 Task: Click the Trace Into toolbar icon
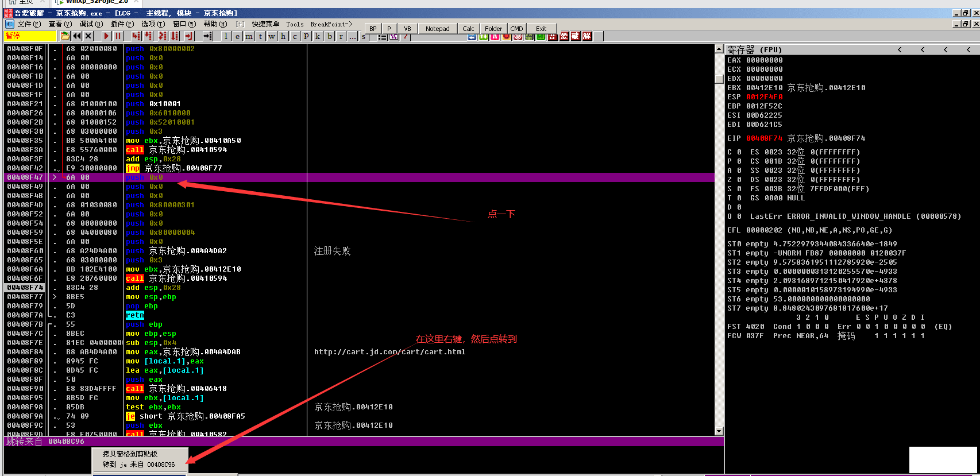pos(163,36)
